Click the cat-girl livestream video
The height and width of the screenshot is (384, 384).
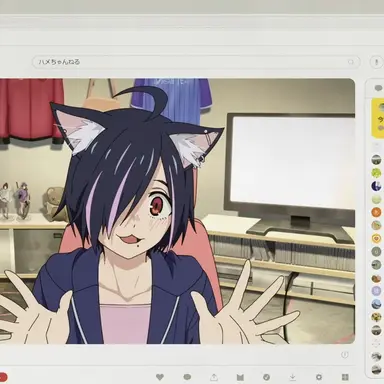(x=177, y=211)
